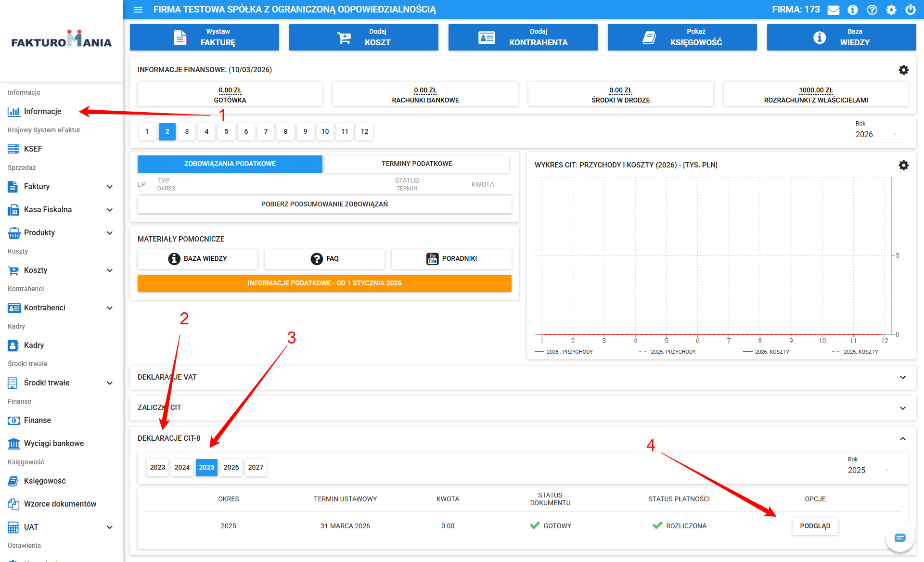Open financial information settings gear
Screen dimensions: 924x562
coord(904,70)
